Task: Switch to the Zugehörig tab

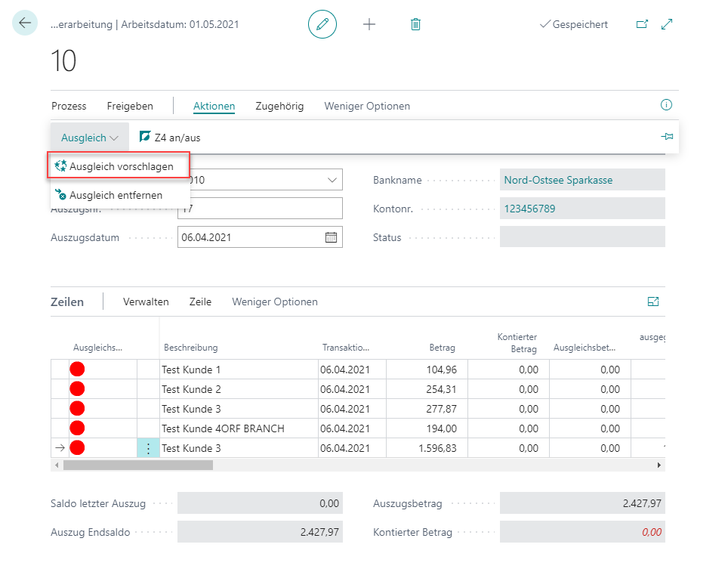Action: tap(279, 107)
